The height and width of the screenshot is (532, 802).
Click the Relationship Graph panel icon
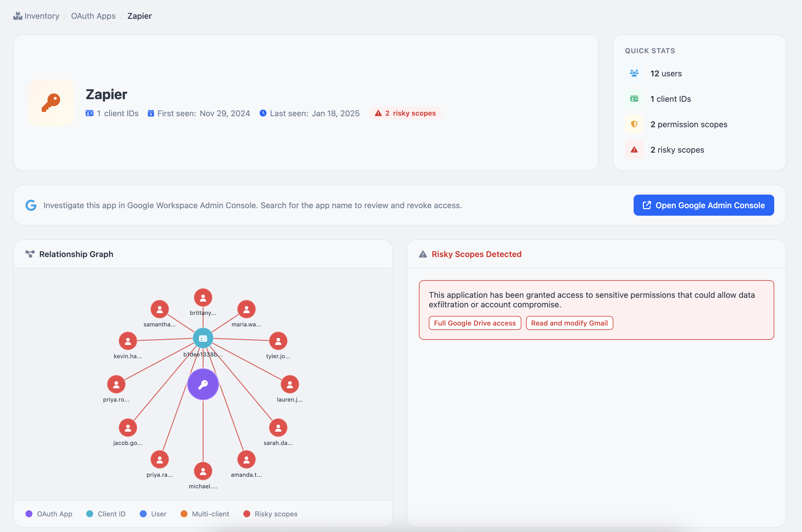(30, 254)
